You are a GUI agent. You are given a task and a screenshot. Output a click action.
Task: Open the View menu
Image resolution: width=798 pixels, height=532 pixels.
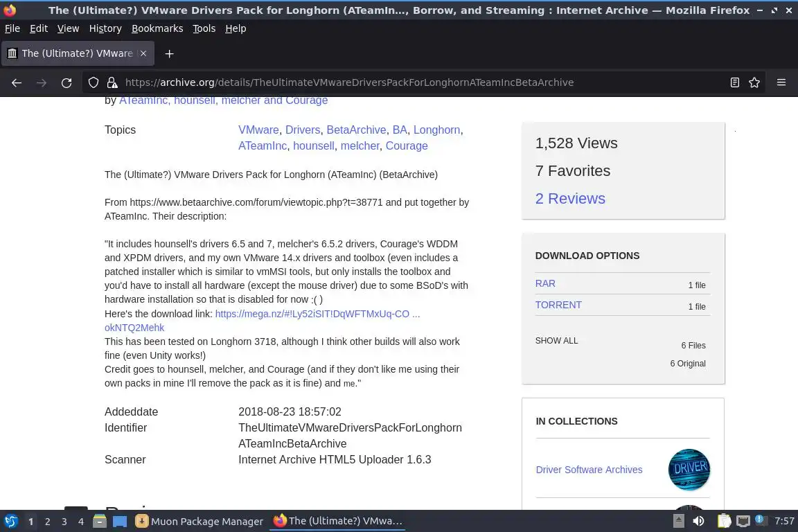[x=68, y=28]
